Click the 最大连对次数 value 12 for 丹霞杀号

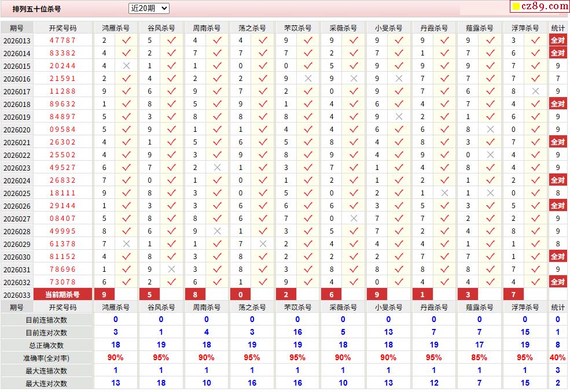tap(433, 383)
